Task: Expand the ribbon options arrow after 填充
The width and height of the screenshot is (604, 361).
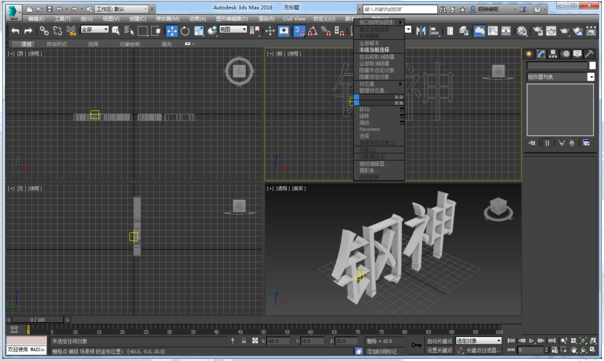Action: (x=193, y=44)
